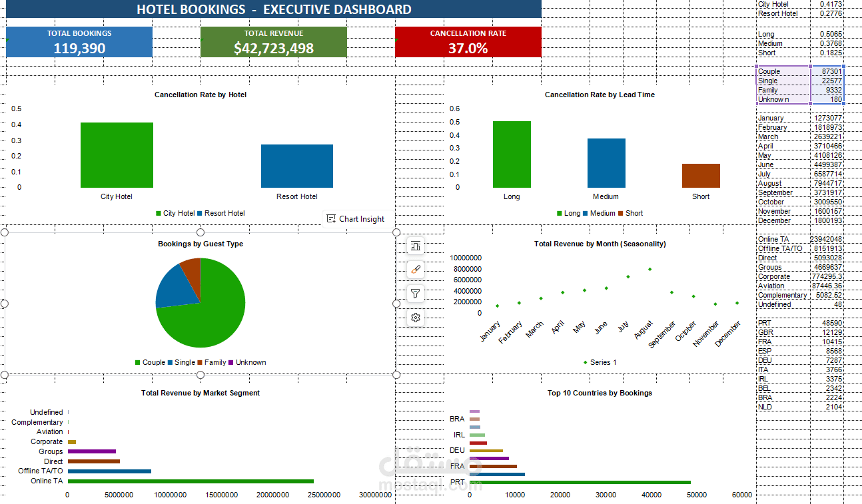Screen dimensions: 862x504
Task: Select the GBR cell in the data table
Action: point(783,332)
